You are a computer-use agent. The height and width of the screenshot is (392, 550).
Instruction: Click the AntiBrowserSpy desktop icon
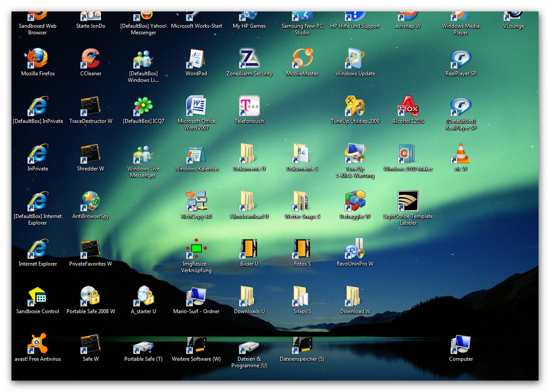pyautogui.click(x=91, y=202)
